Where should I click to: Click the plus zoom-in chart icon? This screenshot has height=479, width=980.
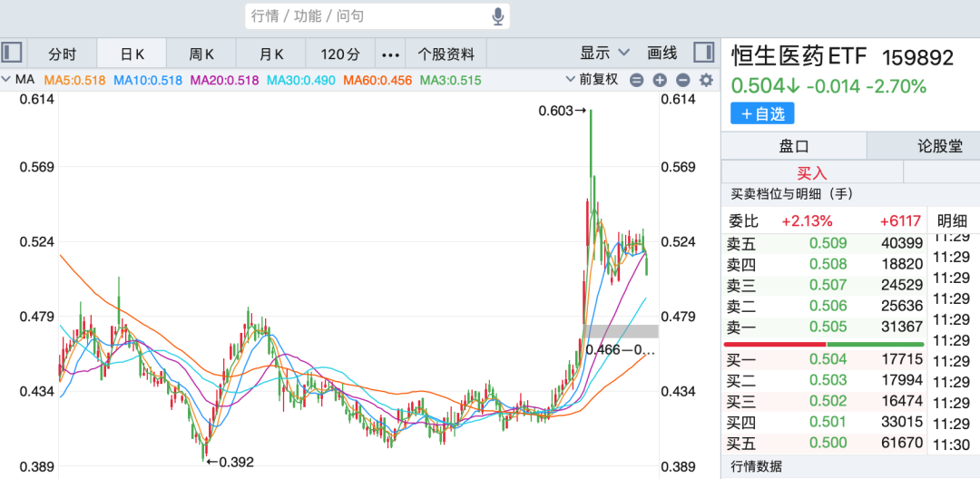coord(660,80)
